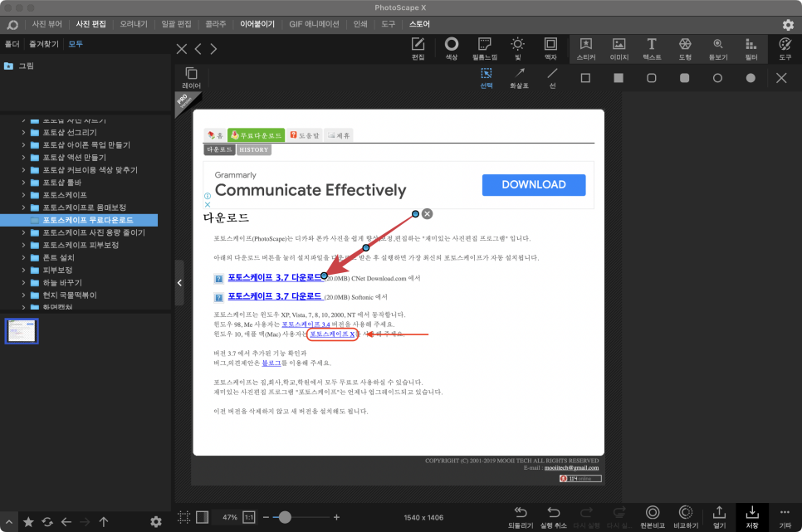Screen dimensions: 802x532
Task: Switch to 콜라주 tab
Action: pos(216,24)
